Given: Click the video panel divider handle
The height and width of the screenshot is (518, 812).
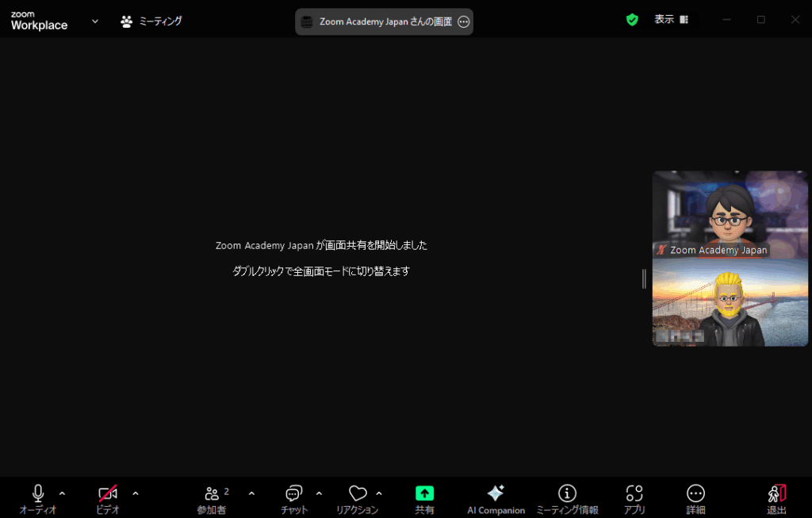Looking at the screenshot, I should click(644, 278).
